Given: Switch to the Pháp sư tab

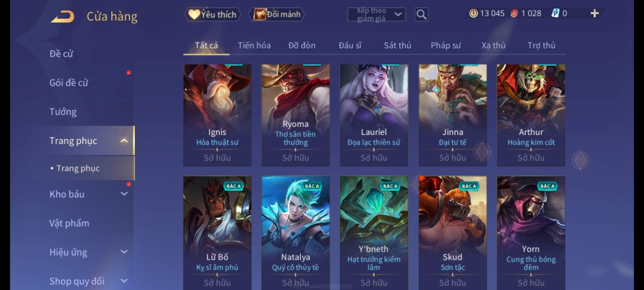Looking at the screenshot, I should click(446, 45).
